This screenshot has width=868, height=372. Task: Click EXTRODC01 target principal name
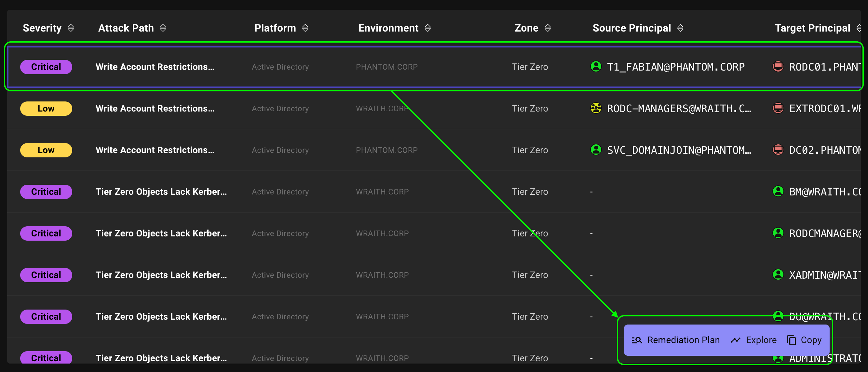pyautogui.click(x=825, y=108)
